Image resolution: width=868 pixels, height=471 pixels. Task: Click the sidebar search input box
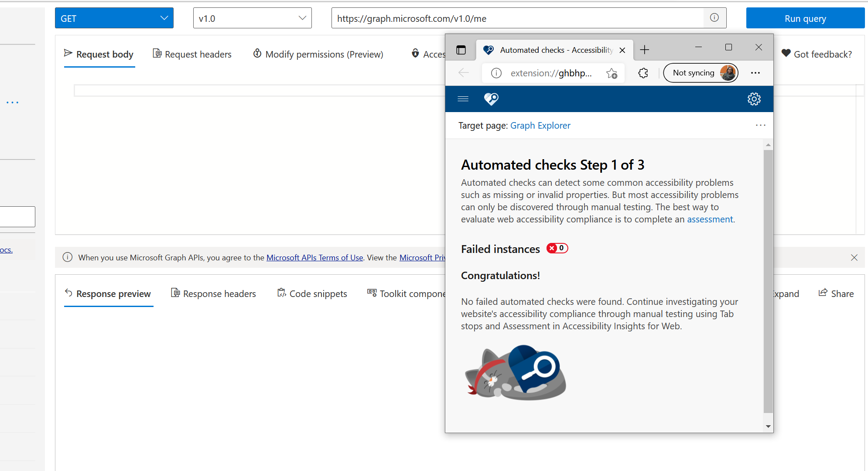point(17,217)
